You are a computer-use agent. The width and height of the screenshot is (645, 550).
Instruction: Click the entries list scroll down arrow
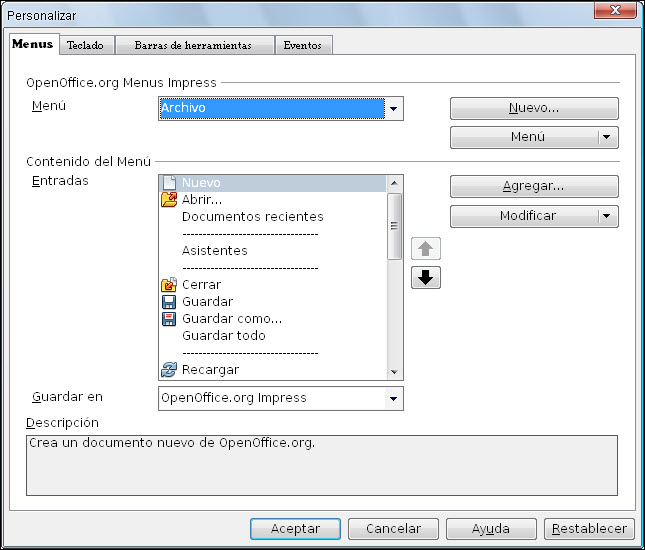coord(394,372)
